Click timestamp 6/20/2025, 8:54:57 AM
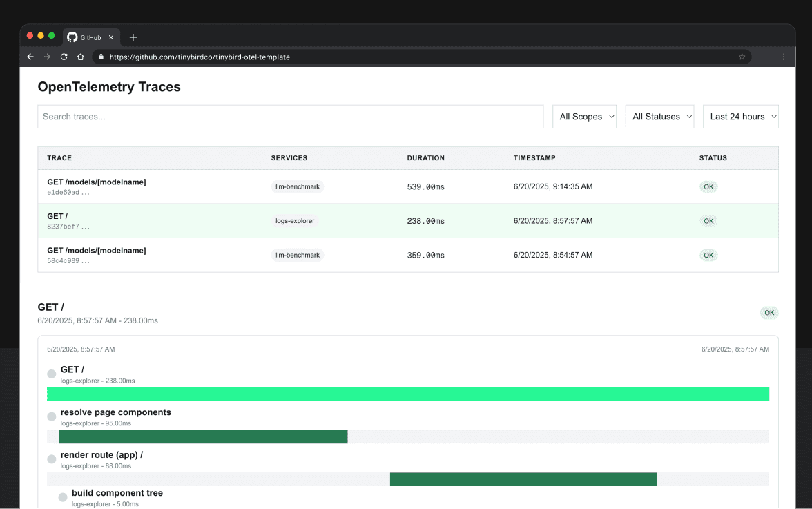 (x=553, y=255)
